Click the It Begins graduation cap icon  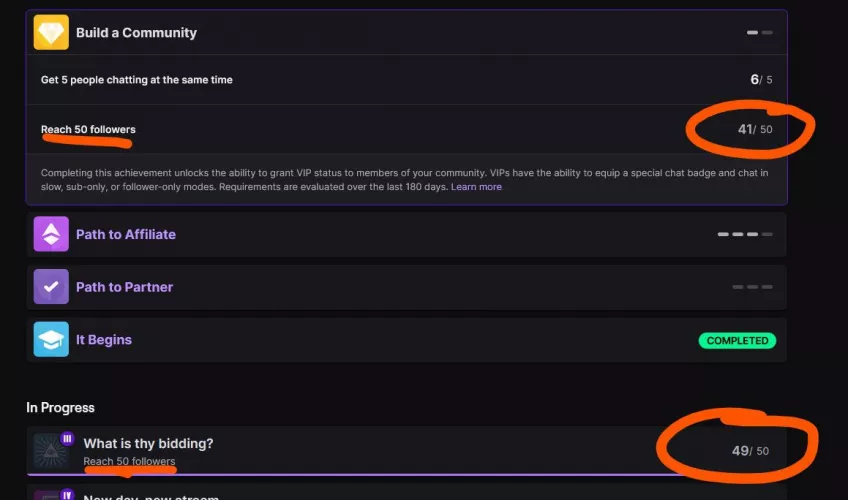(x=51, y=340)
